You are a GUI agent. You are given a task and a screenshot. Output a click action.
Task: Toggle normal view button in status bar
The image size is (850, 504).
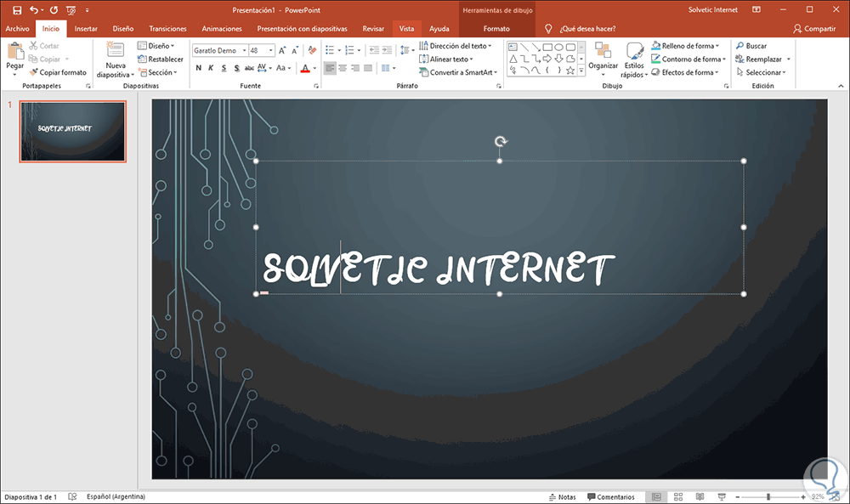tap(656, 496)
